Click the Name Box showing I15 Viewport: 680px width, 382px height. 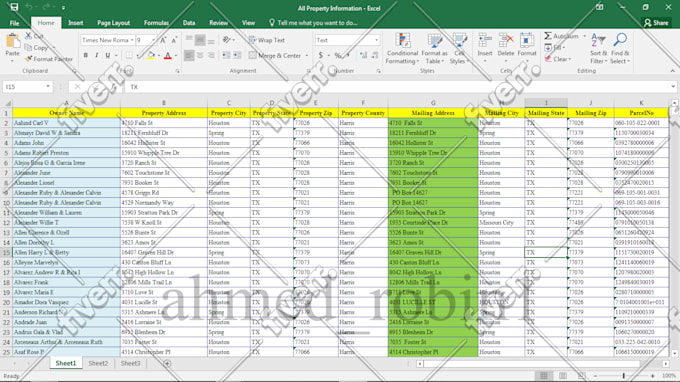tap(27, 87)
